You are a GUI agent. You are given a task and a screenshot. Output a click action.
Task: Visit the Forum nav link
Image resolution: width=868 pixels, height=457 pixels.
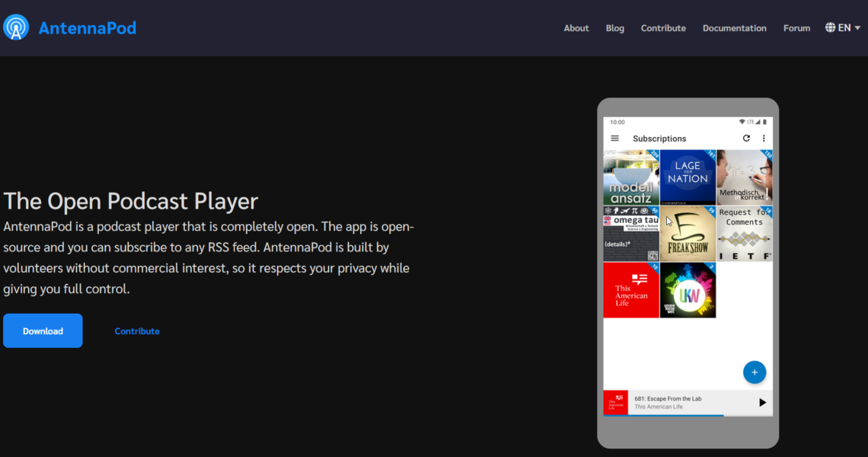796,28
